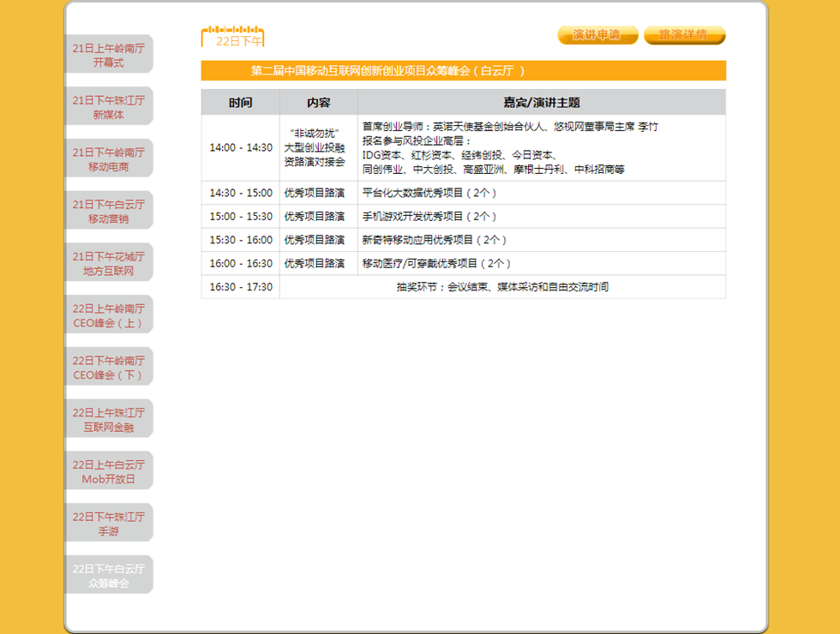840x634 pixels.
Task: Open the 路演详情 button
Action: point(684,35)
